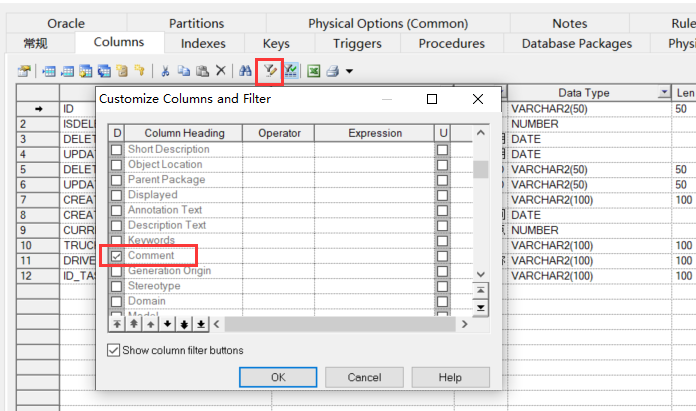Click the Help button
The width and height of the screenshot is (696, 411).
click(450, 377)
